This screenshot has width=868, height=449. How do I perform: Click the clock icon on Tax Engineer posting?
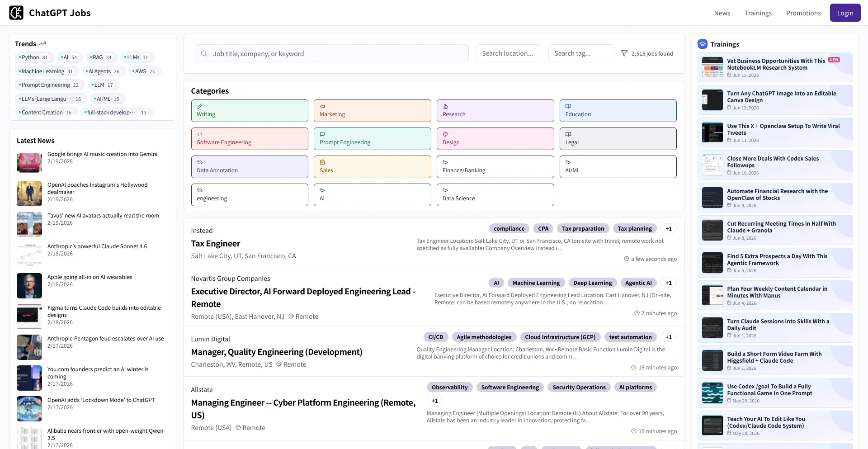627,259
